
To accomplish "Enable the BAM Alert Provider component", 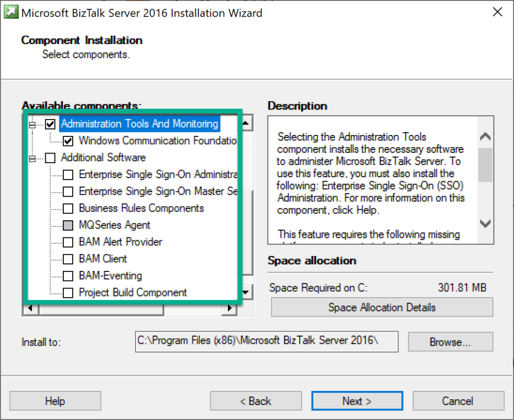I will click(x=68, y=242).
